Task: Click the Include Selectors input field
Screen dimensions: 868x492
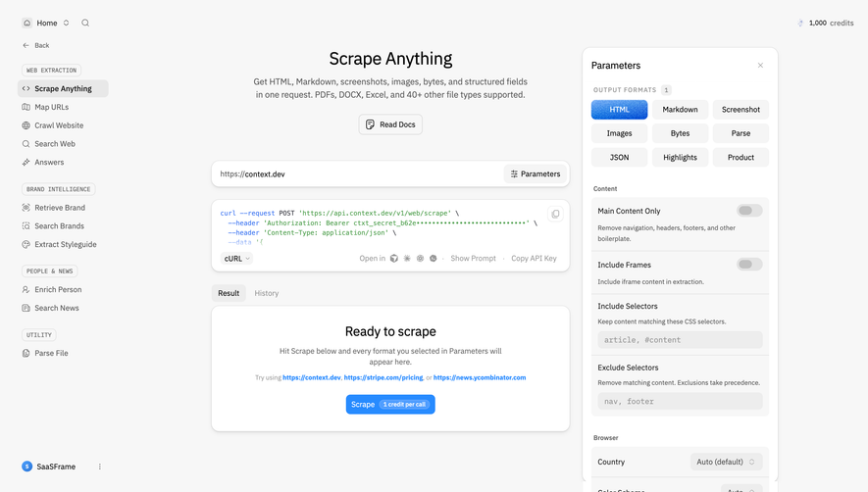Action: [680, 340]
